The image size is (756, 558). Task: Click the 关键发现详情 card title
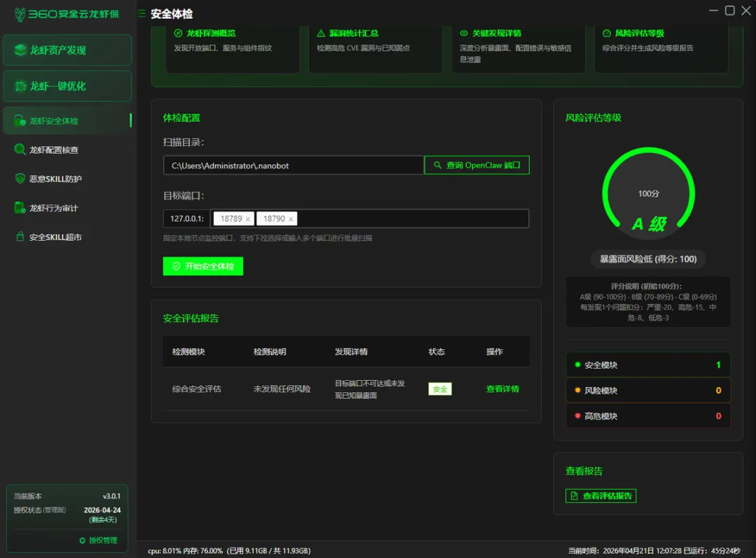pos(496,34)
